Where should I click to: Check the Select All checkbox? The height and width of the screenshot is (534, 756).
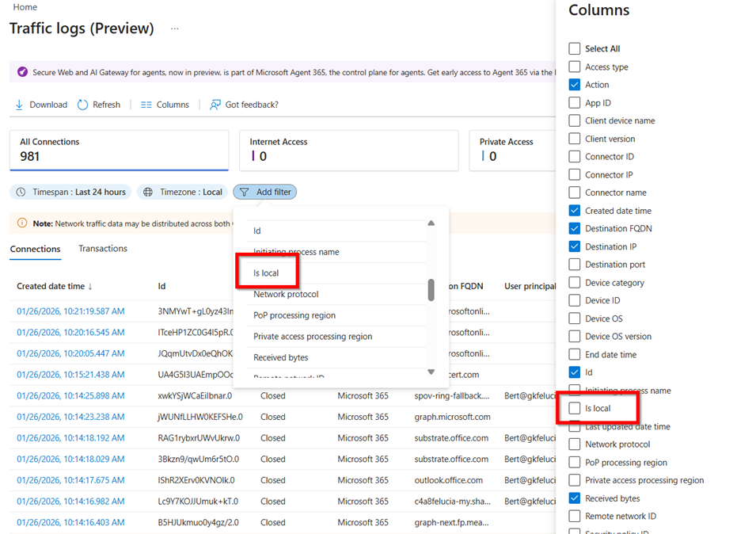click(574, 48)
